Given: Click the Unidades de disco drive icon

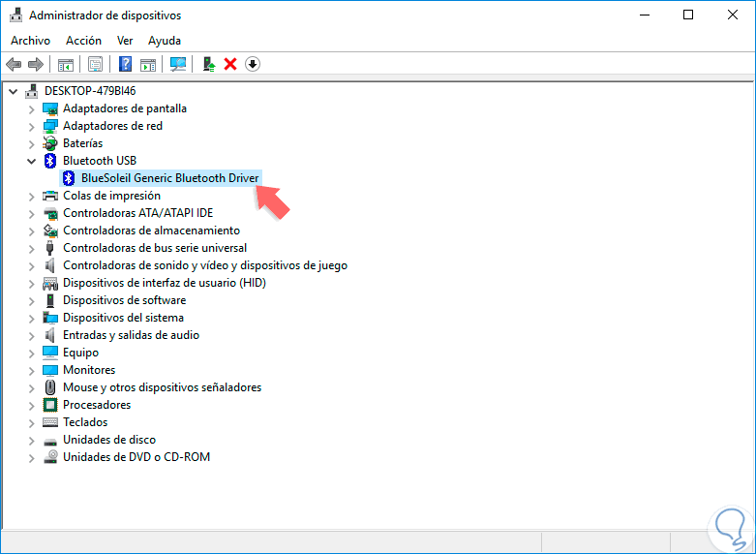Looking at the screenshot, I should 50,441.
